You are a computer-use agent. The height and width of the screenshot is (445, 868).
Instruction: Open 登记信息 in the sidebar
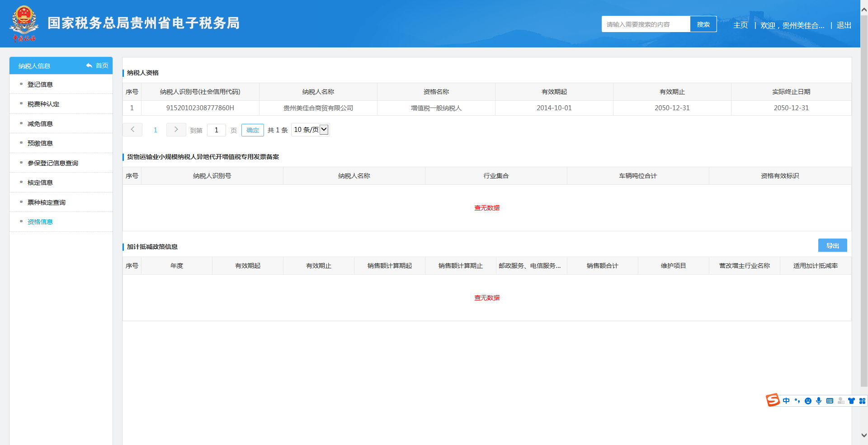[x=40, y=84]
